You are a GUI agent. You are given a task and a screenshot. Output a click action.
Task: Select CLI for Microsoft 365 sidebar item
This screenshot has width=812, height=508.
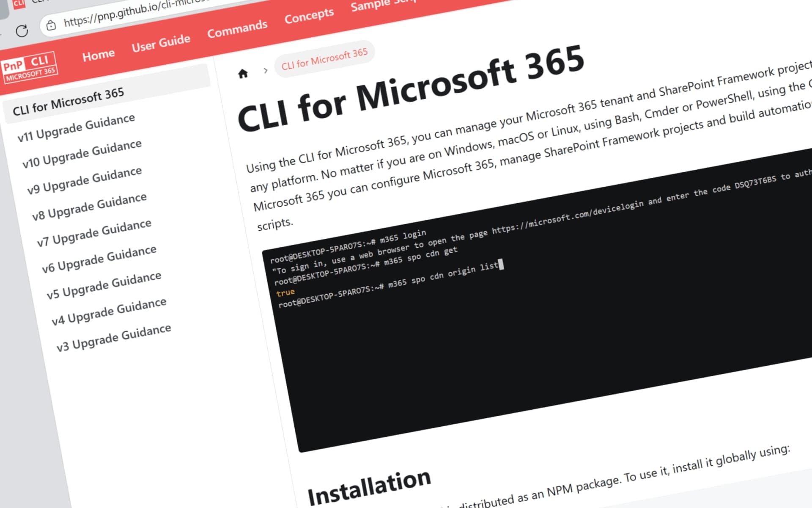point(69,102)
